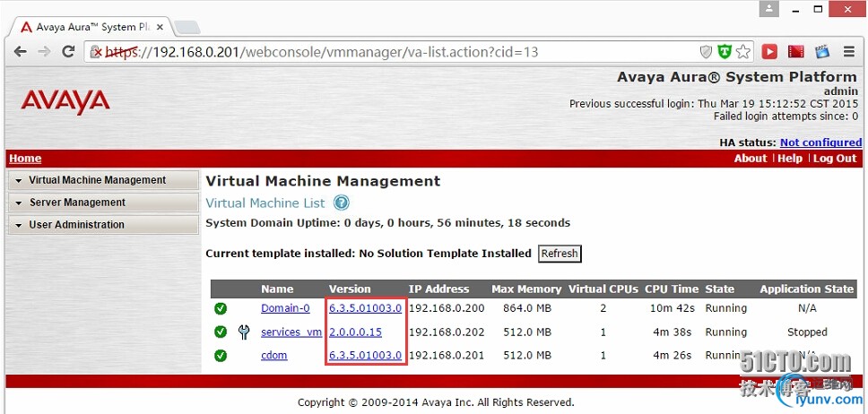Go back with the browser back arrow
Screen dimensions: 868x414
(21, 52)
